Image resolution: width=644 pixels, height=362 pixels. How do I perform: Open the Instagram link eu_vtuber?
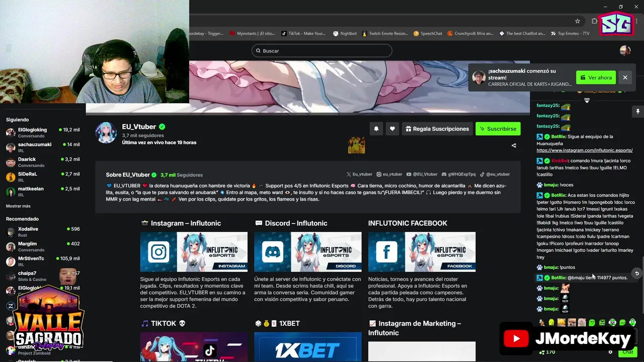click(x=389, y=174)
